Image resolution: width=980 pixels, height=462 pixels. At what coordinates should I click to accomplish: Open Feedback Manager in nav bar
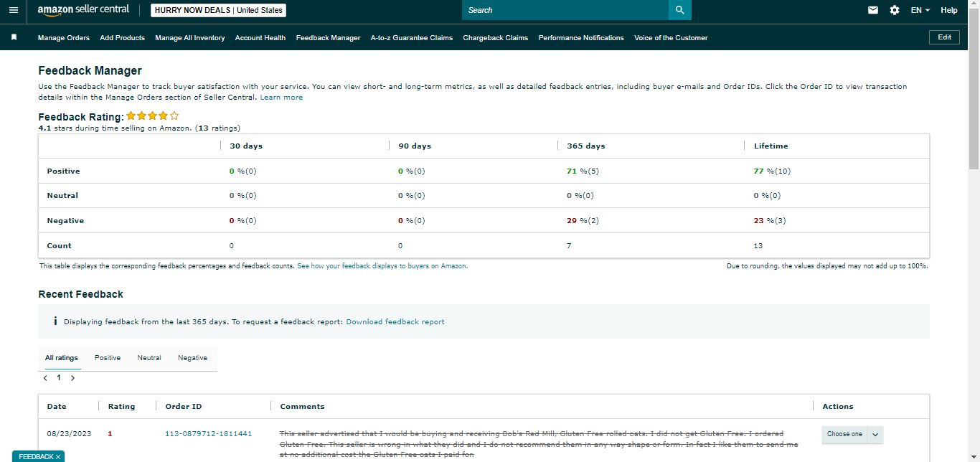328,37
